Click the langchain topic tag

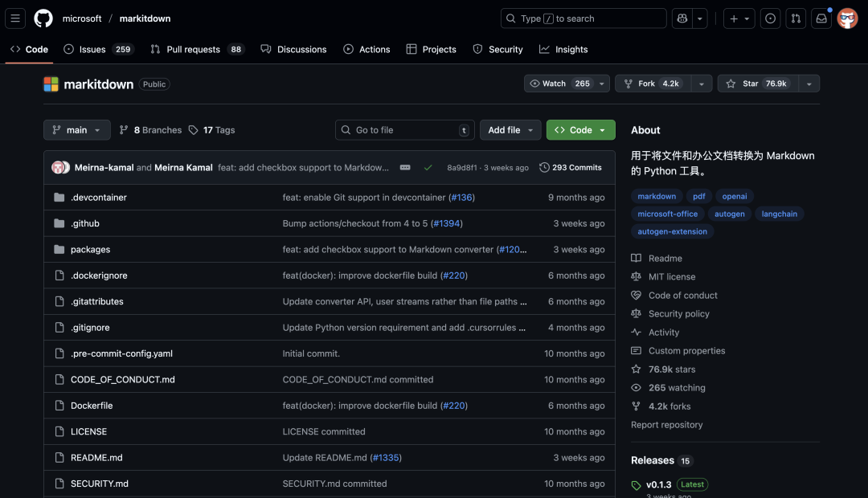780,214
